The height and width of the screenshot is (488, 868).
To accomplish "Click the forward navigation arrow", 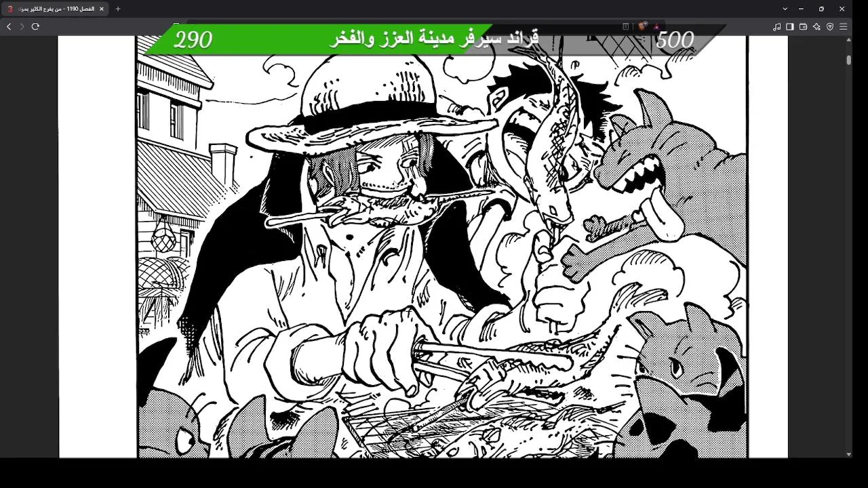I will [x=22, y=26].
